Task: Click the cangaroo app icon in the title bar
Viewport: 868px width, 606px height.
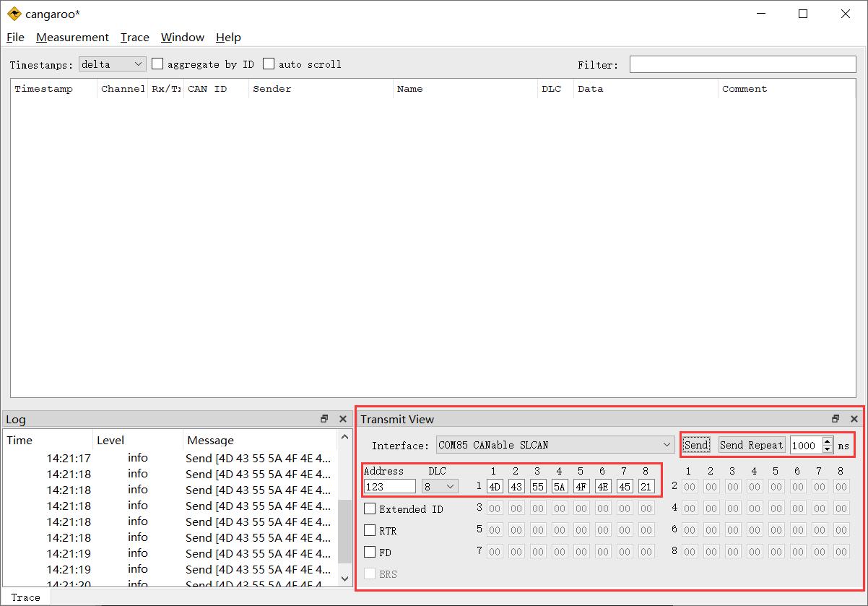Action: 14,14
